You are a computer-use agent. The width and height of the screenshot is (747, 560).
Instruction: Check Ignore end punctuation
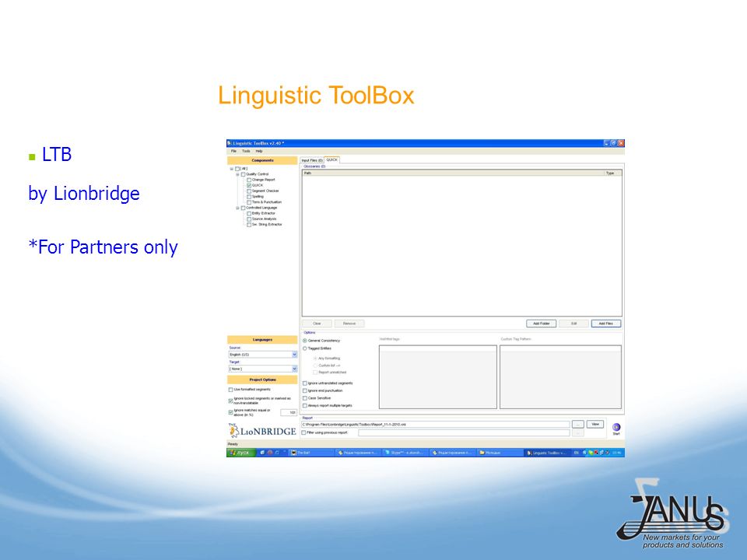(305, 390)
